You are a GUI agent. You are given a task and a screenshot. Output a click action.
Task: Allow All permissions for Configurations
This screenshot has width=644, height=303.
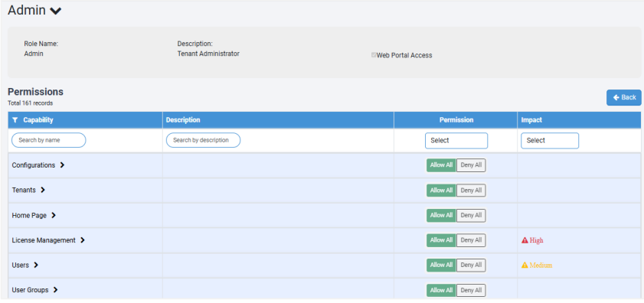[441, 165]
